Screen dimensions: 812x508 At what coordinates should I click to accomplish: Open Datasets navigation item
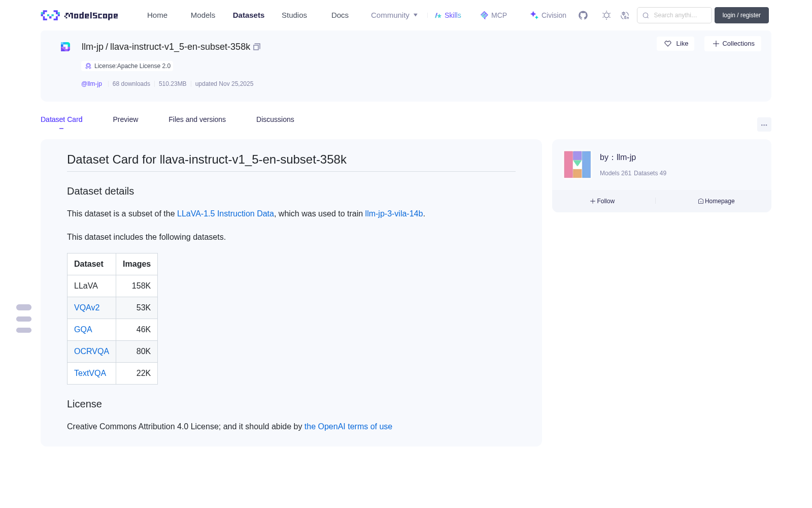(249, 15)
